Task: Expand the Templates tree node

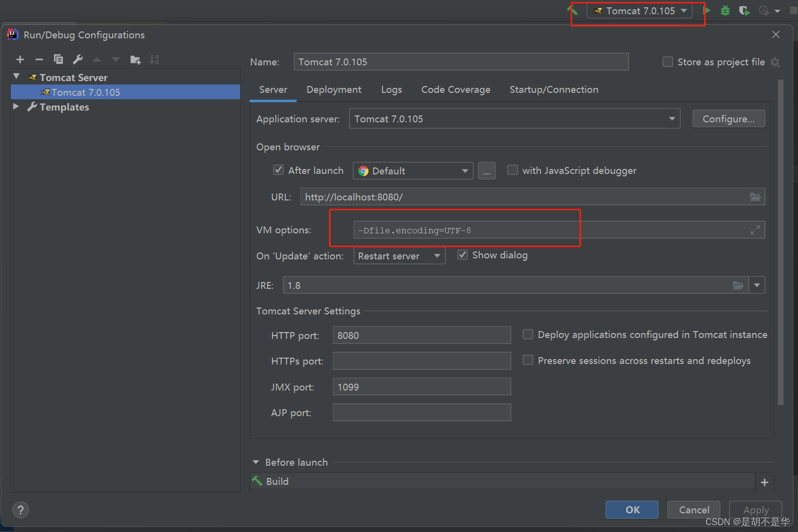Action: coord(16,106)
